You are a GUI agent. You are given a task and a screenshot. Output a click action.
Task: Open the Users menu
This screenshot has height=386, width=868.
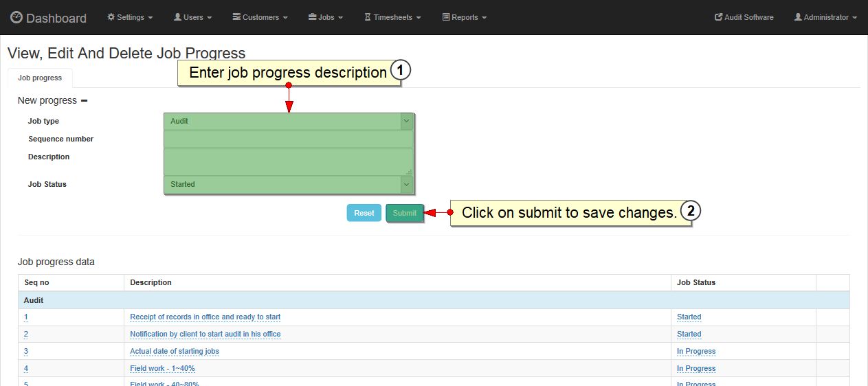[x=192, y=17]
